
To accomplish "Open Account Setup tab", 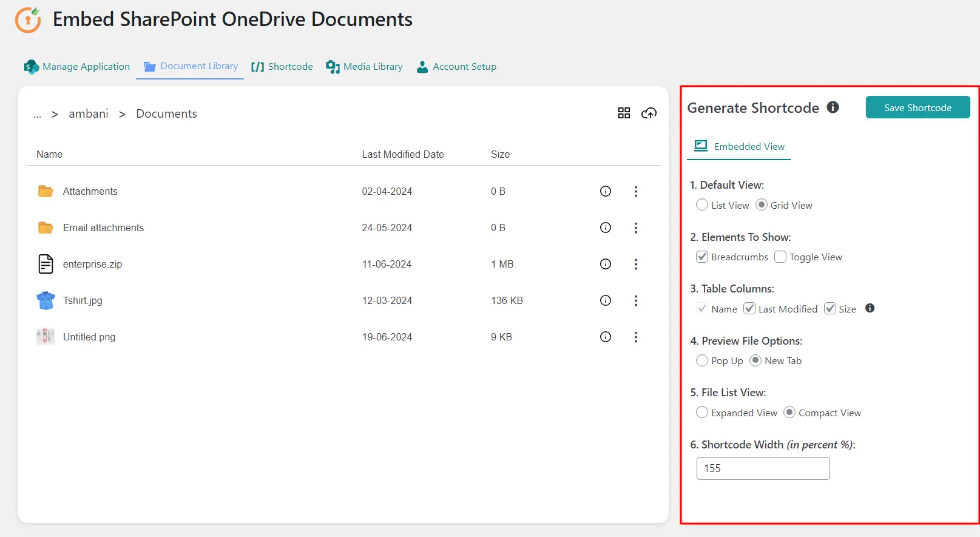I will [x=456, y=67].
